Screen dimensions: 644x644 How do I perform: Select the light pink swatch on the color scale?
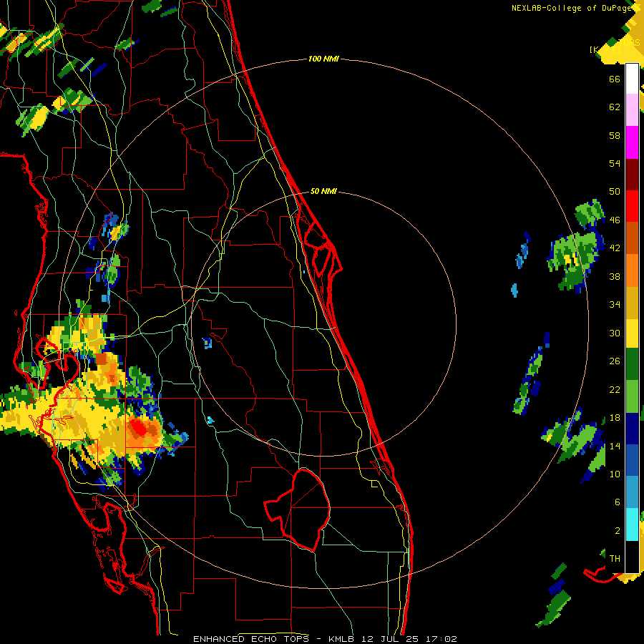point(632,109)
